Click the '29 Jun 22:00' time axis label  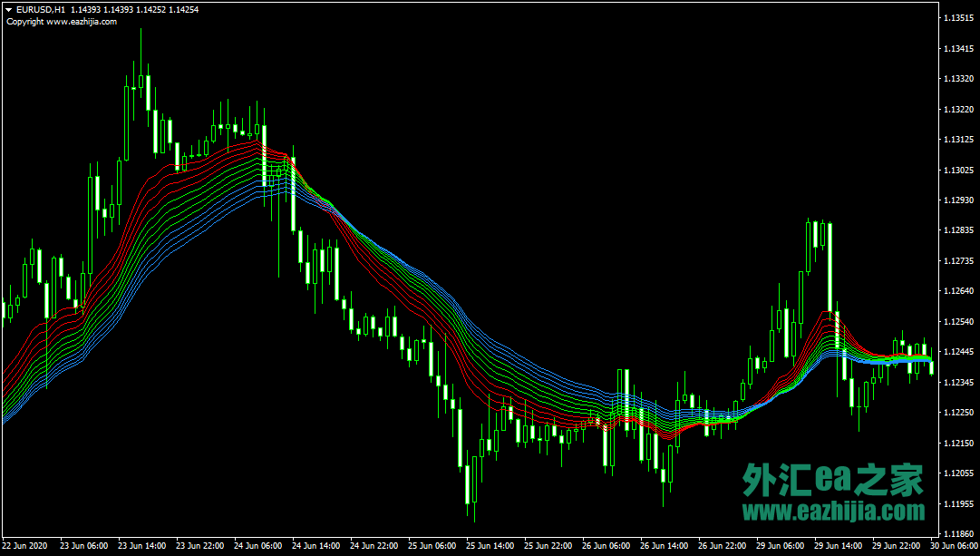(897, 546)
